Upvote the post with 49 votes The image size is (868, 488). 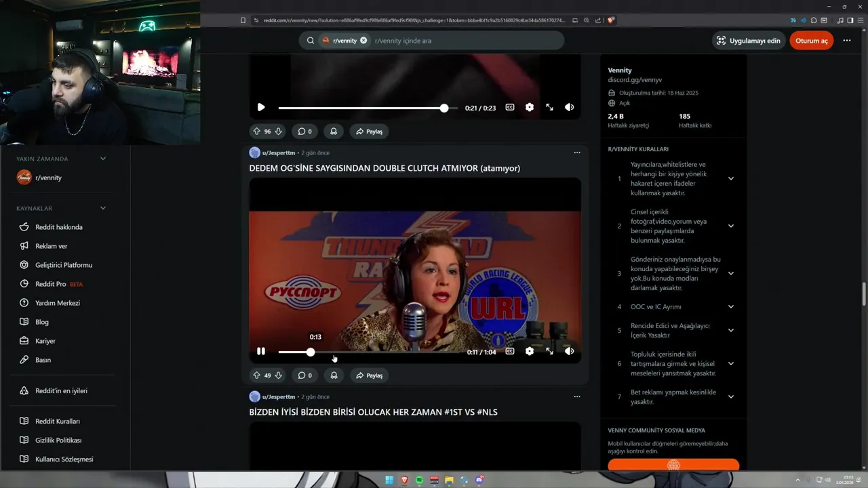(256, 375)
